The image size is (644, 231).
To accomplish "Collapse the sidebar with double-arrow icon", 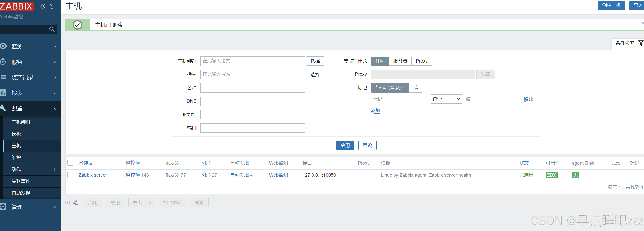I will (43, 6).
